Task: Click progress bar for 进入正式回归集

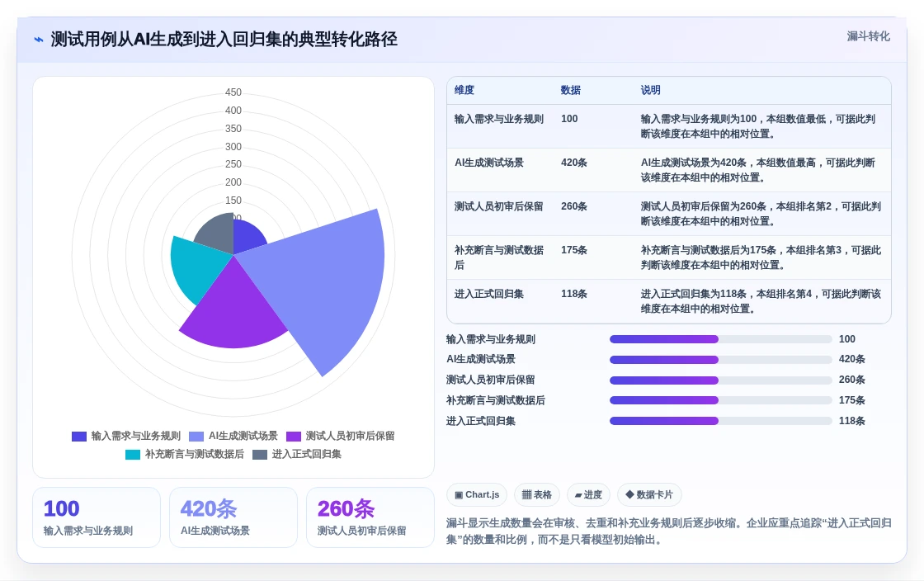Action: point(721,422)
